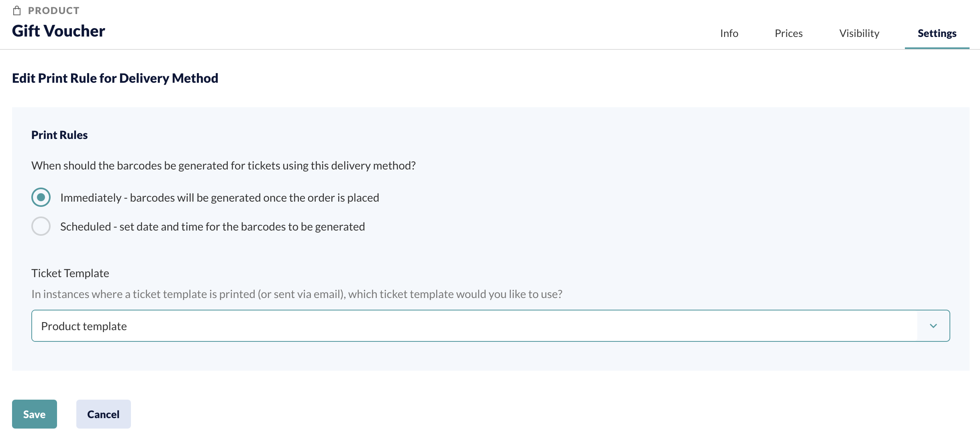Click the Ticket Template field label

(x=70, y=273)
